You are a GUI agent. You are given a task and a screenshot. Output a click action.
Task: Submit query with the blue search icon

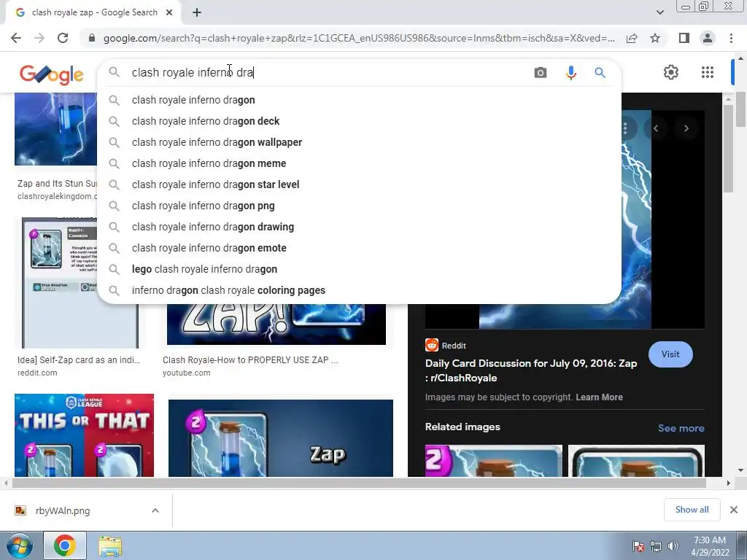pos(600,72)
